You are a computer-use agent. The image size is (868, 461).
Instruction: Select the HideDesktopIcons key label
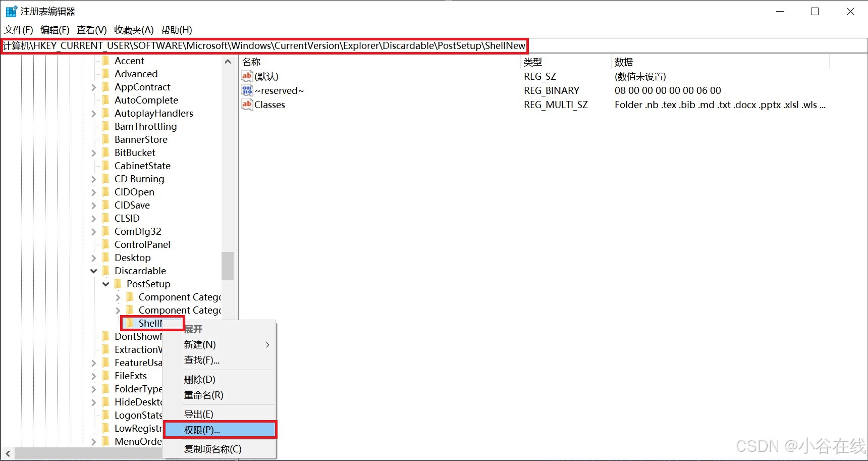pyautogui.click(x=138, y=402)
